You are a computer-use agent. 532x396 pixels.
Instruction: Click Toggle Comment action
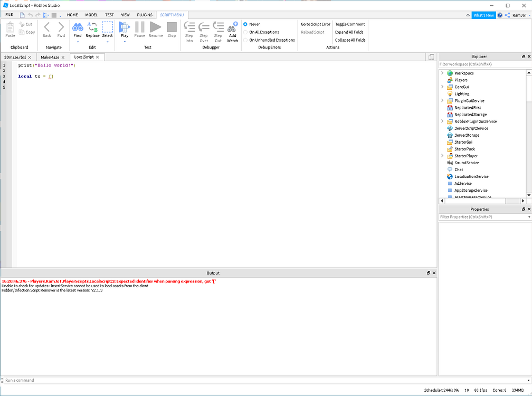(350, 24)
